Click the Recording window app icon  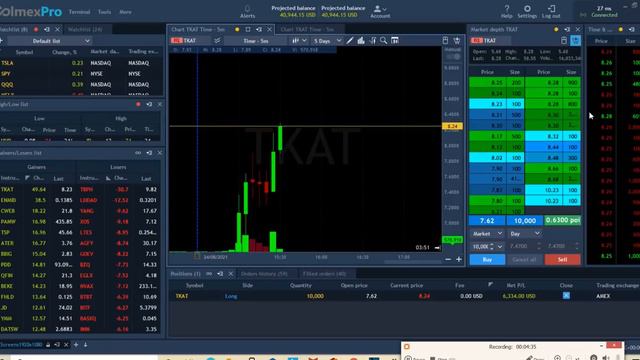tap(407, 347)
